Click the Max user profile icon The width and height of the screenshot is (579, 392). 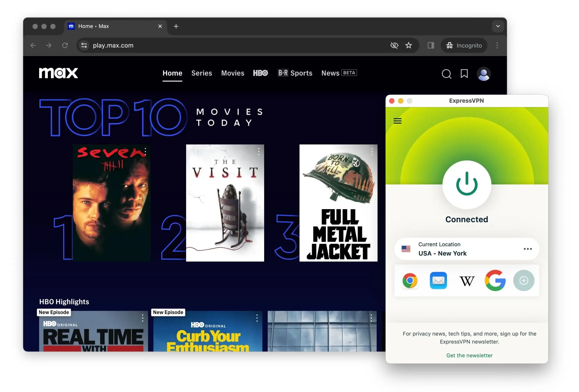[x=483, y=73]
